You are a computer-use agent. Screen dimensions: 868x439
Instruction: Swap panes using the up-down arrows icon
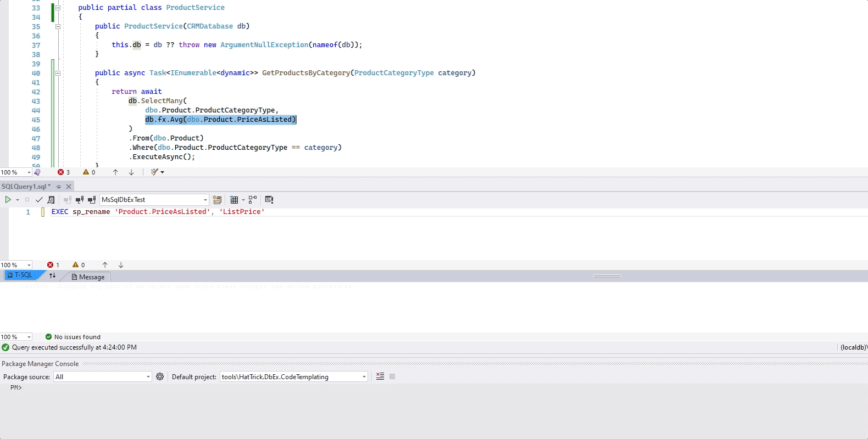coord(52,275)
